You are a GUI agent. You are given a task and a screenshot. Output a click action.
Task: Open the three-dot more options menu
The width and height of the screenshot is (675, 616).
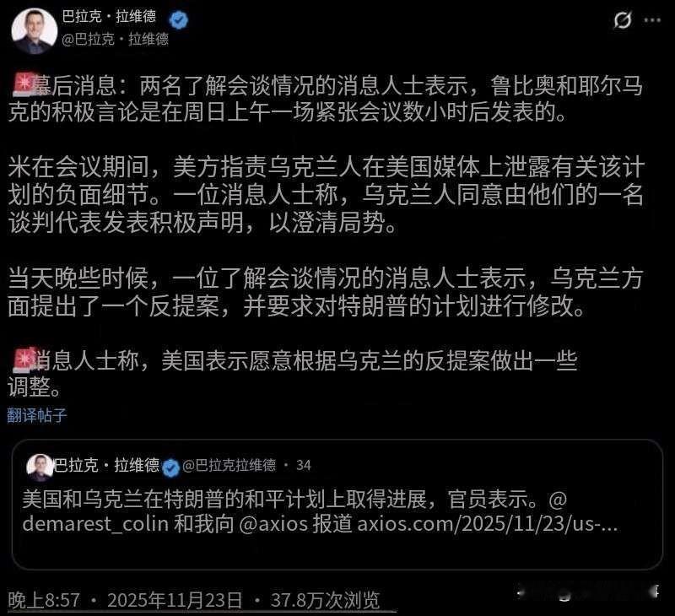point(652,19)
